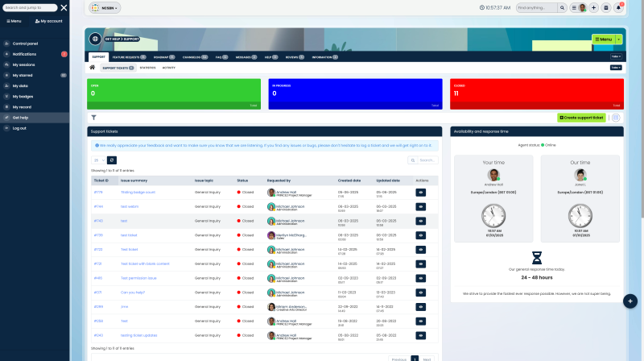Viewport: 644px width, 361px height.
Task: Go to Next page in pagination
Action: (427, 359)
